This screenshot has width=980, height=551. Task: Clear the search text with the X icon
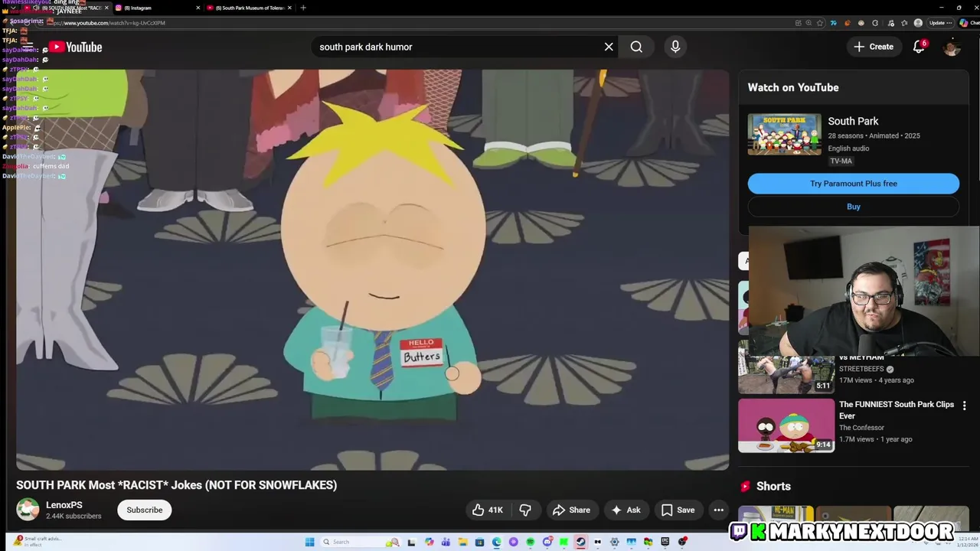click(609, 47)
